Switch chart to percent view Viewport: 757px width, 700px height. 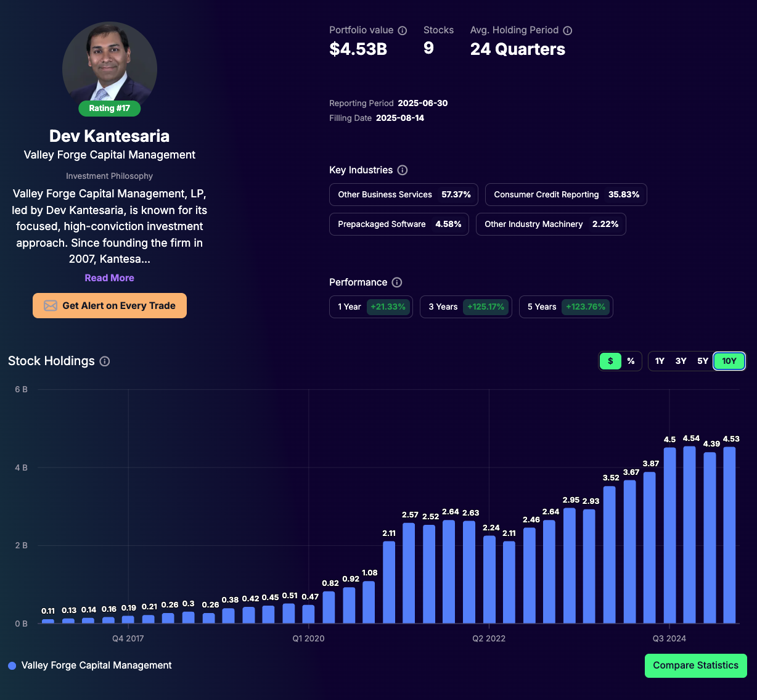pyautogui.click(x=631, y=361)
